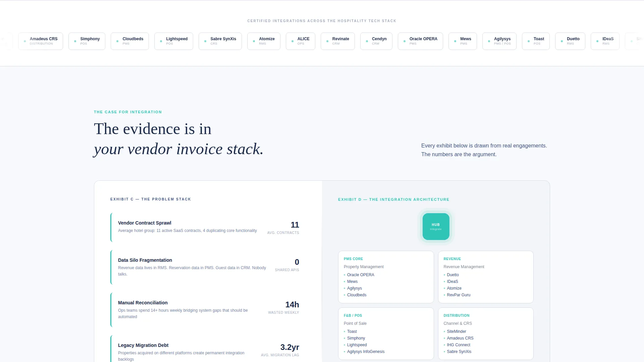This screenshot has width=644, height=362.
Task: Click the Atomize RMS chip
Action: pyautogui.click(x=264, y=41)
